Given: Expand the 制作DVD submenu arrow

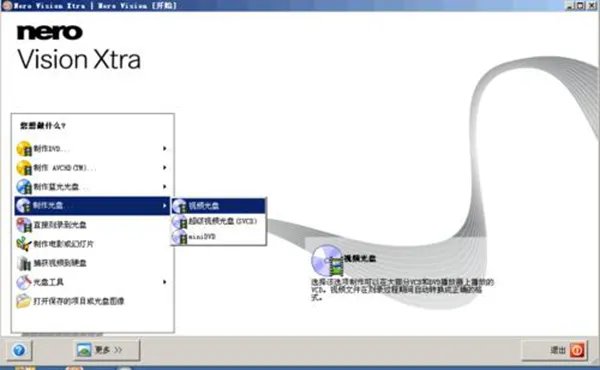Looking at the screenshot, I should point(165,148).
